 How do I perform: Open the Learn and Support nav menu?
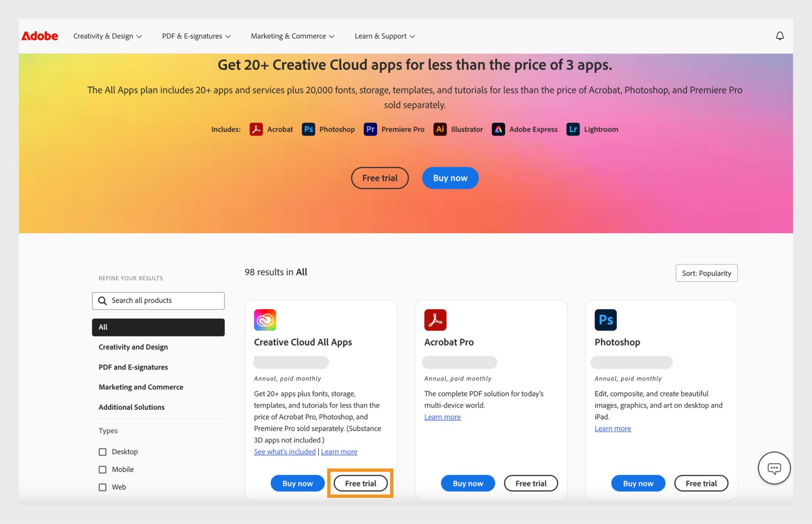tap(384, 35)
